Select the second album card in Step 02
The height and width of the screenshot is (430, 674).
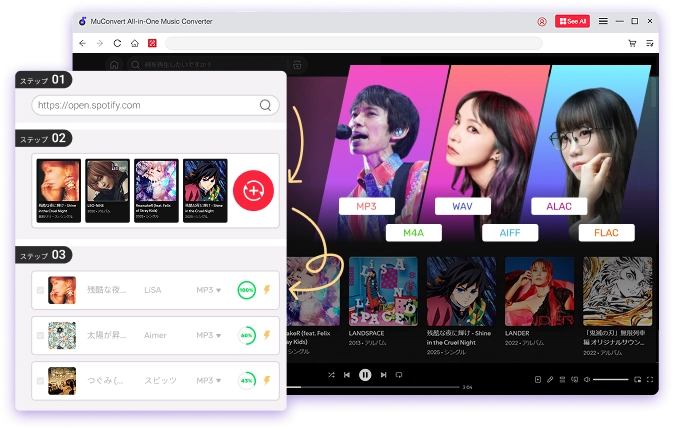(x=107, y=190)
